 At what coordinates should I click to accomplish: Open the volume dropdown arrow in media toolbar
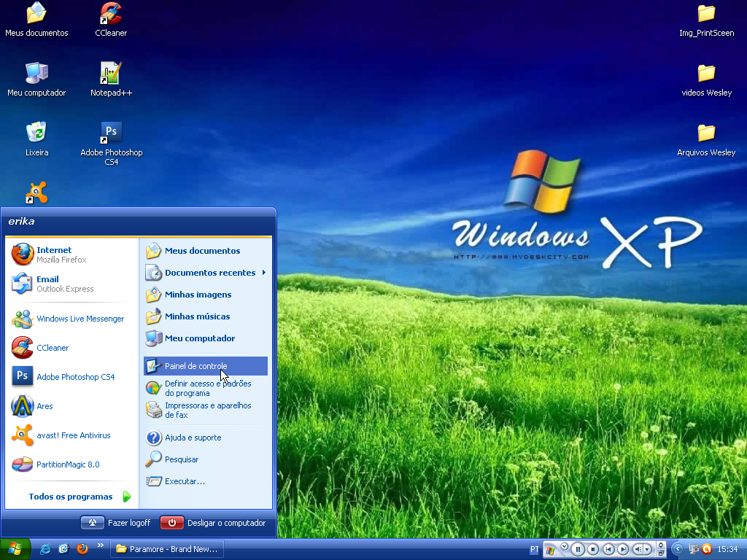point(647,549)
